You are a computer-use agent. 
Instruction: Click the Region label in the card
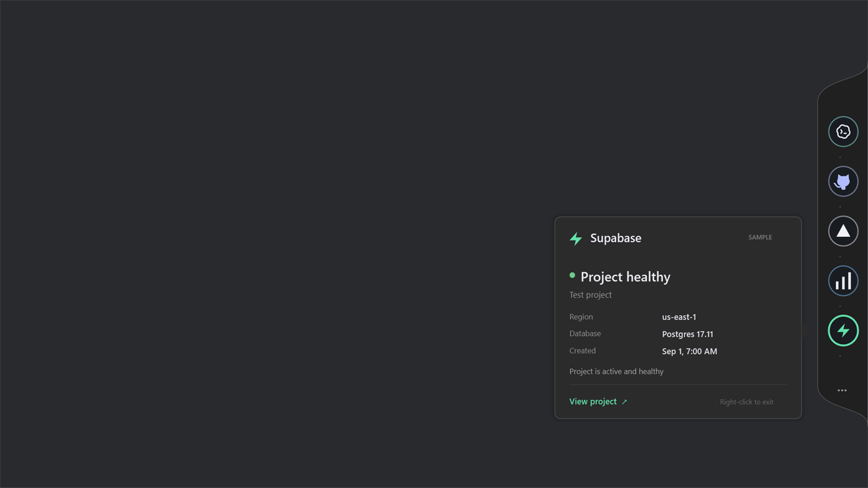click(581, 317)
